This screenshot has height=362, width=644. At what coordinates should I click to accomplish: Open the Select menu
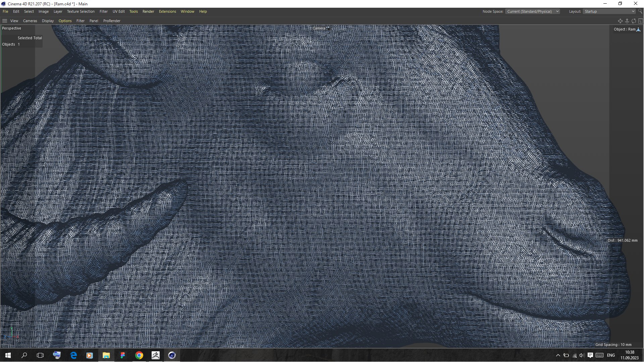[29, 11]
